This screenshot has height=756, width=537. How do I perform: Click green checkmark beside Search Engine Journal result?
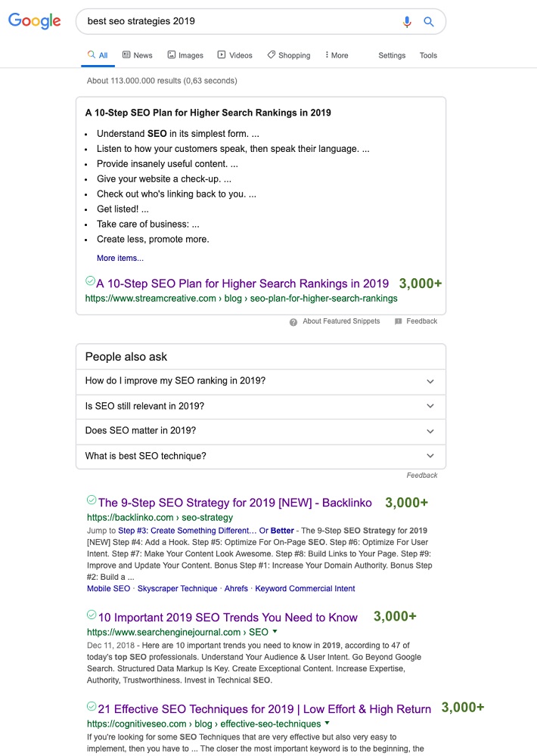coord(92,615)
